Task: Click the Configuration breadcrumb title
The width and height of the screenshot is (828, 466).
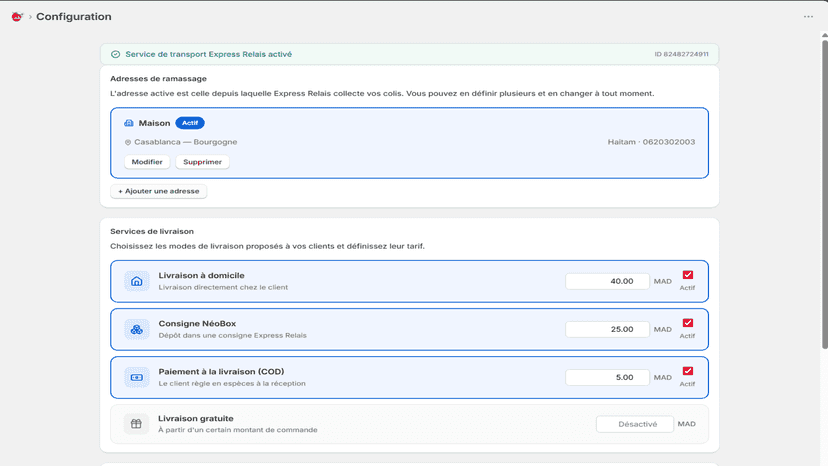Action: coord(74,16)
